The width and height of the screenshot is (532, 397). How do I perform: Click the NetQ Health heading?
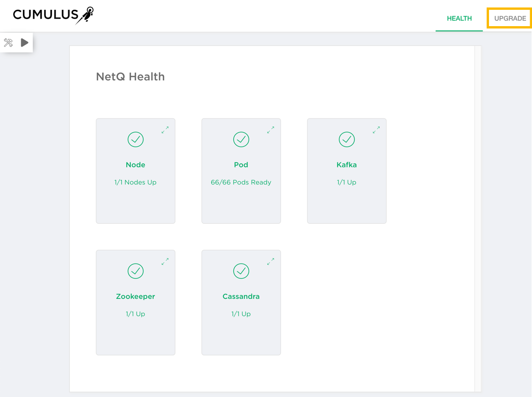tap(130, 77)
